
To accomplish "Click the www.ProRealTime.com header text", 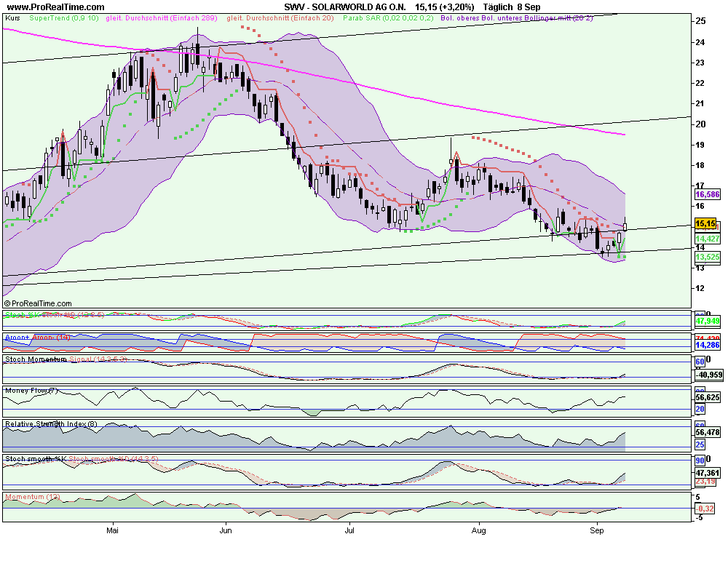I will coord(55,7).
